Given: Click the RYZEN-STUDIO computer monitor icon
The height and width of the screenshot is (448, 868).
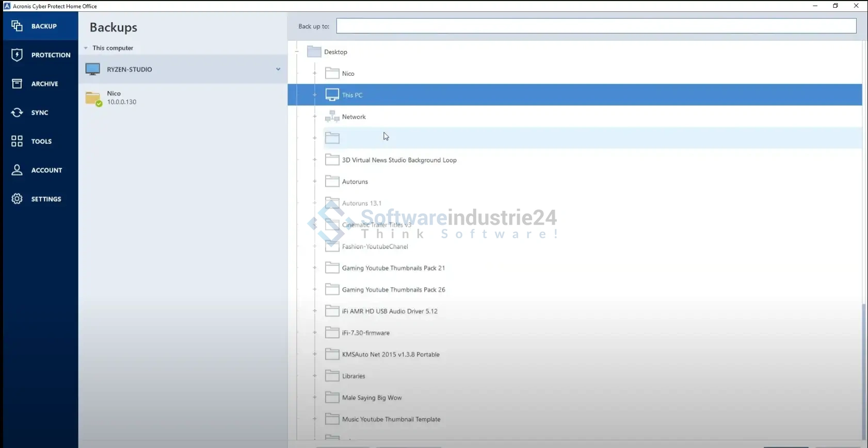Looking at the screenshot, I should point(93,69).
